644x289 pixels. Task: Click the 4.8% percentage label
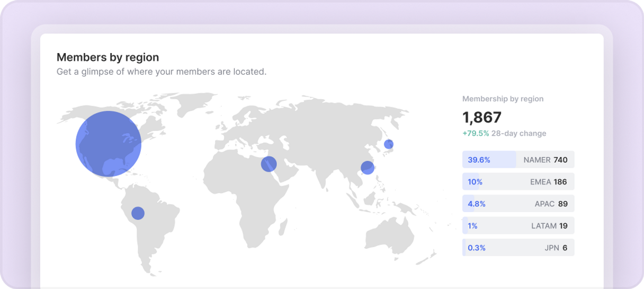[477, 204]
